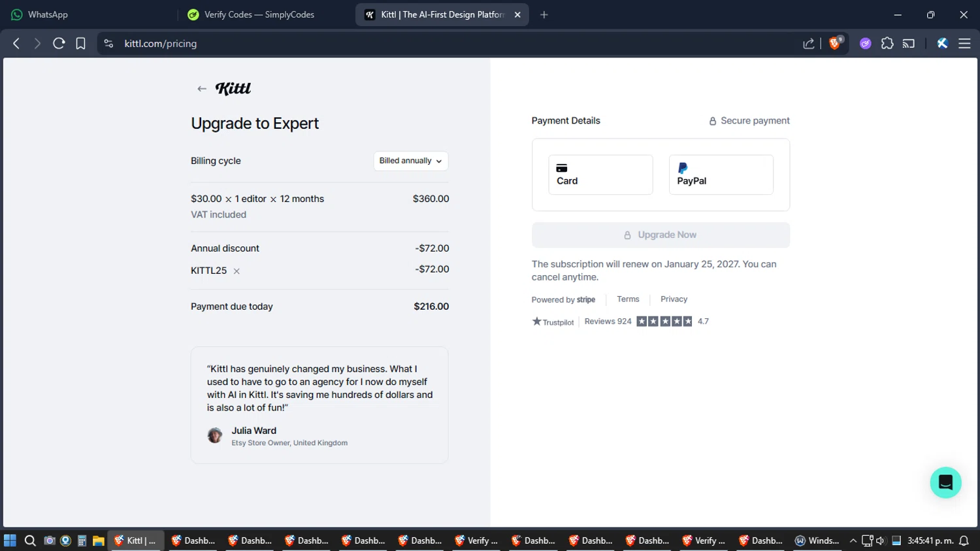Click the share page icon
This screenshot has height=551, width=980.
(x=808, y=44)
